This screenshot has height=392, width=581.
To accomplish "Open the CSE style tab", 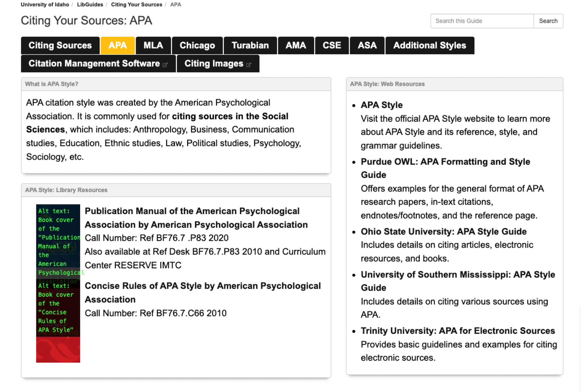I will (332, 45).
